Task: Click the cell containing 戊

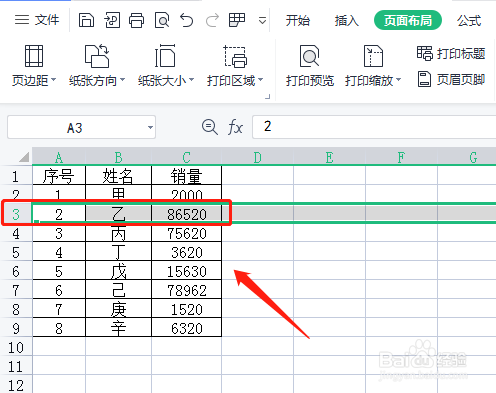Action: [119, 271]
